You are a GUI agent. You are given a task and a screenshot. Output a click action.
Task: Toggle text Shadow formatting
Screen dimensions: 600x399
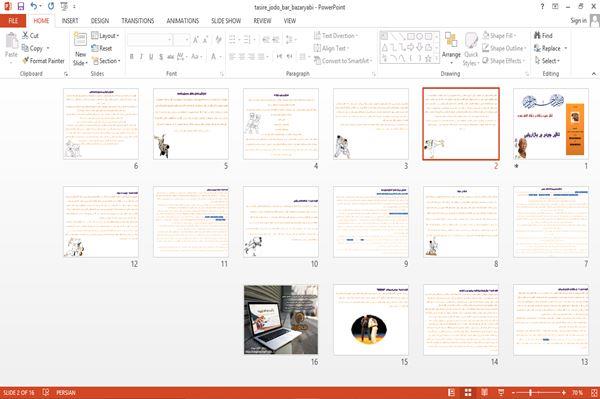pos(161,57)
